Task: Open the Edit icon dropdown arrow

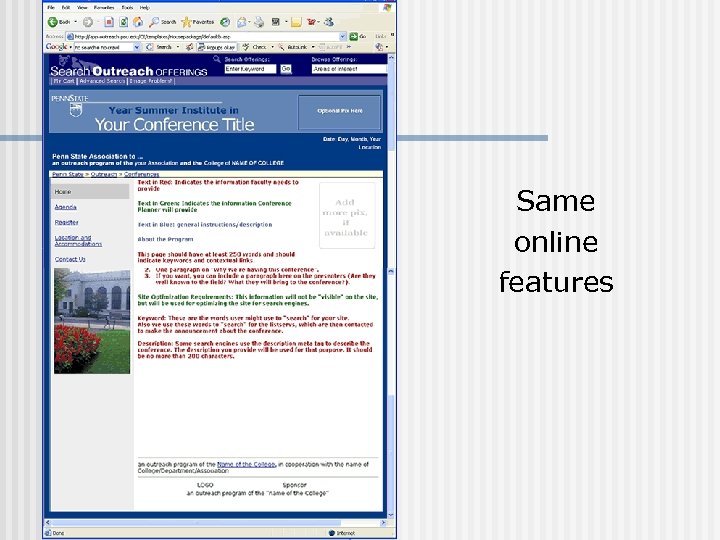Action: pos(286,22)
